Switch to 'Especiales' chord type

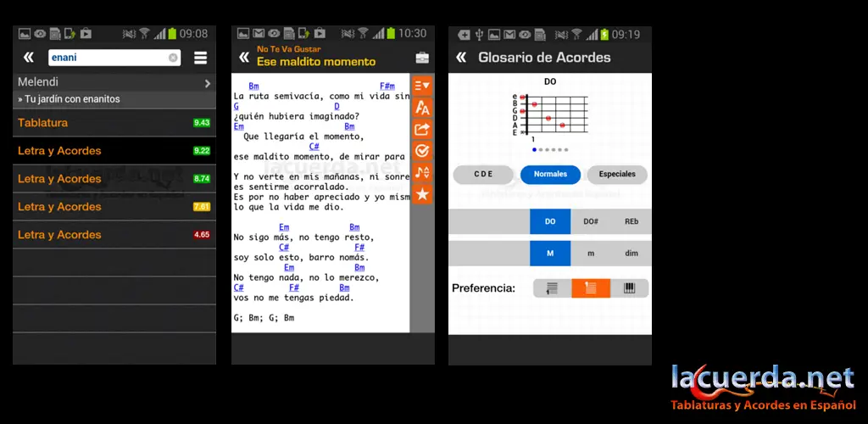coord(617,175)
